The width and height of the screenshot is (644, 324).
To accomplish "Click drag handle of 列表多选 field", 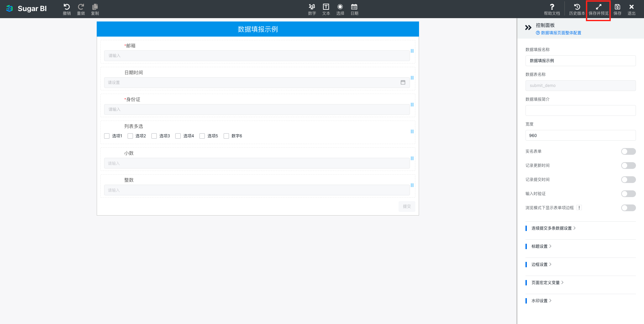I will click(x=412, y=132).
